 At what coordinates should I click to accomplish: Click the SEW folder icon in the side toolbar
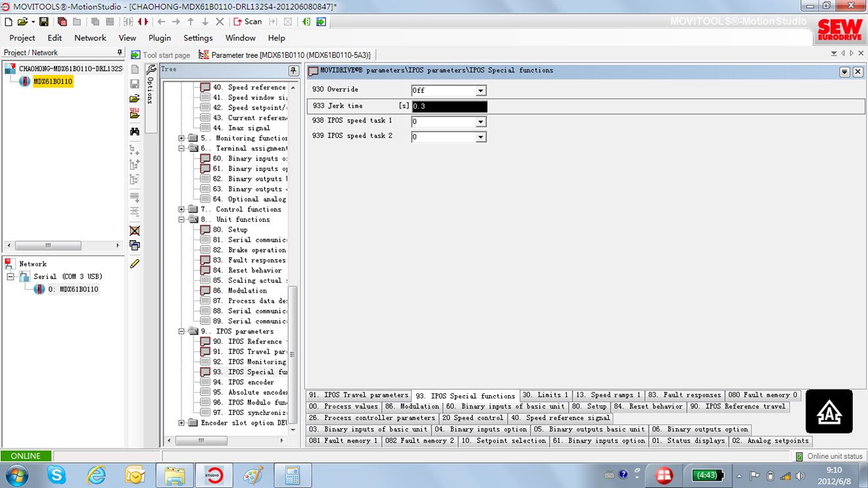(135, 113)
